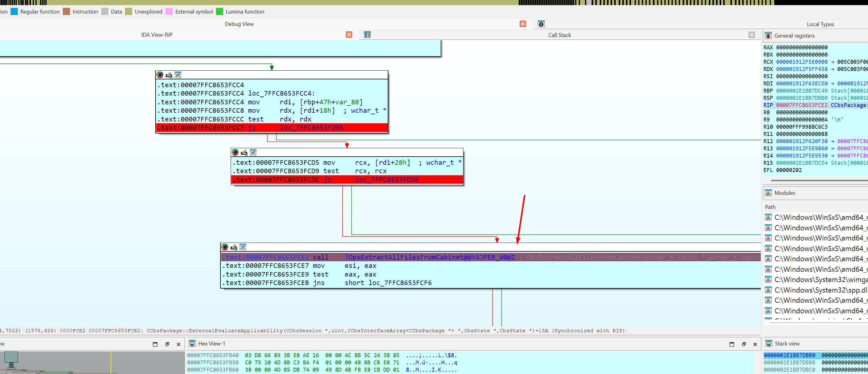Screen dimensions: 868x374
Task: Click the call DpxExtractAllFilesFromCabinet instruction
Action: click(490, 257)
